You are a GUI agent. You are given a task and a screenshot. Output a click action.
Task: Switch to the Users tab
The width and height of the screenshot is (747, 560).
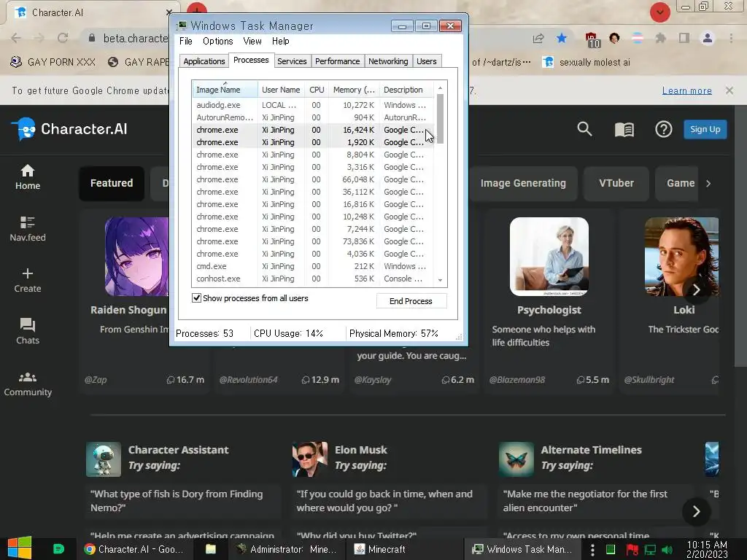[426, 61]
